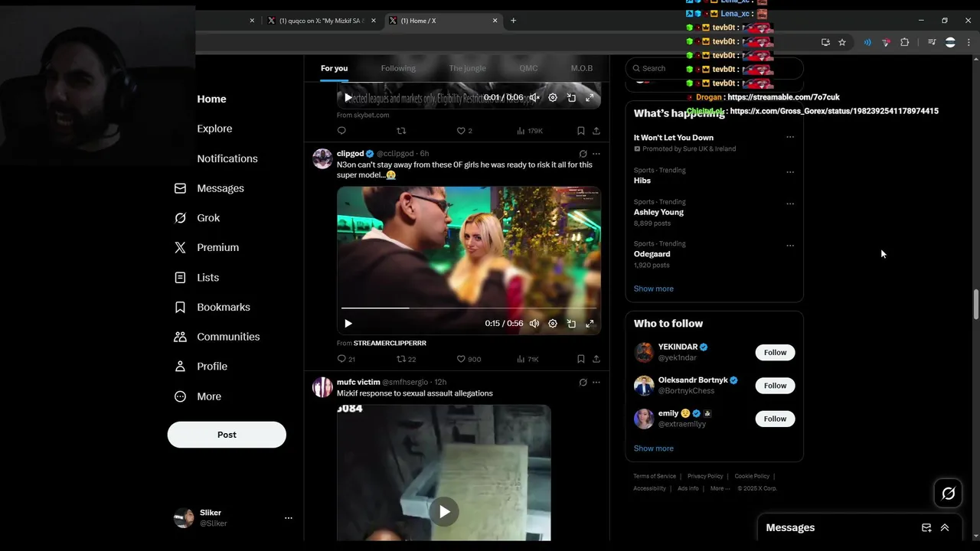980x551 pixels.
Task: Play the clipgod video
Action: [348, 324]
